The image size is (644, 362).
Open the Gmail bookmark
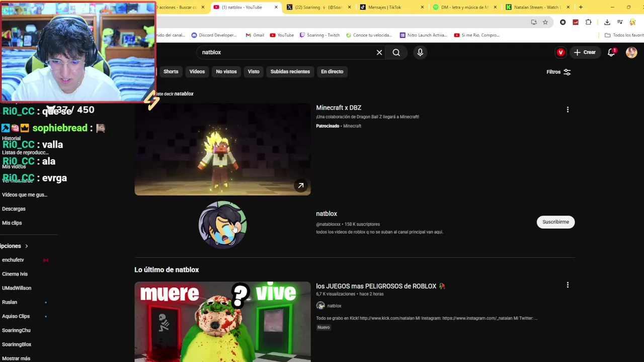coord(255,35)
